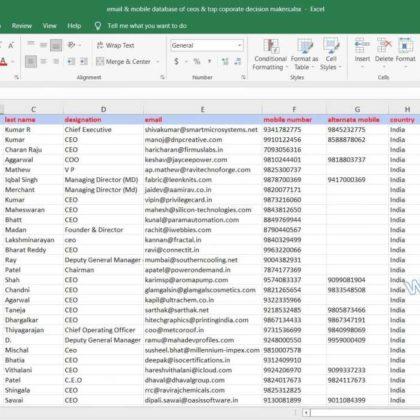Expand Orientation dropdown arrow

tap(80, 45)
